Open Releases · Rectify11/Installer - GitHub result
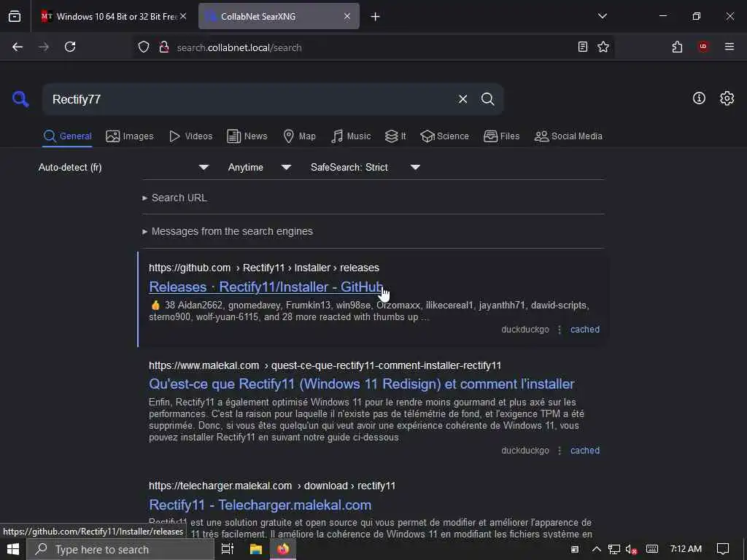Screen dimensions: 747x560 (266, 287)
